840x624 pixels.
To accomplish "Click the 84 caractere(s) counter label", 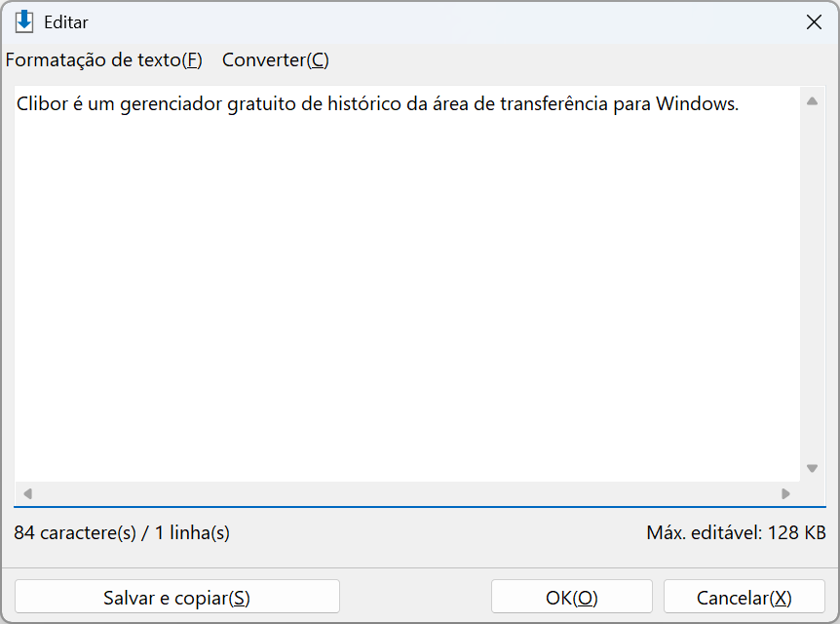I will click(x=122, y=533).
